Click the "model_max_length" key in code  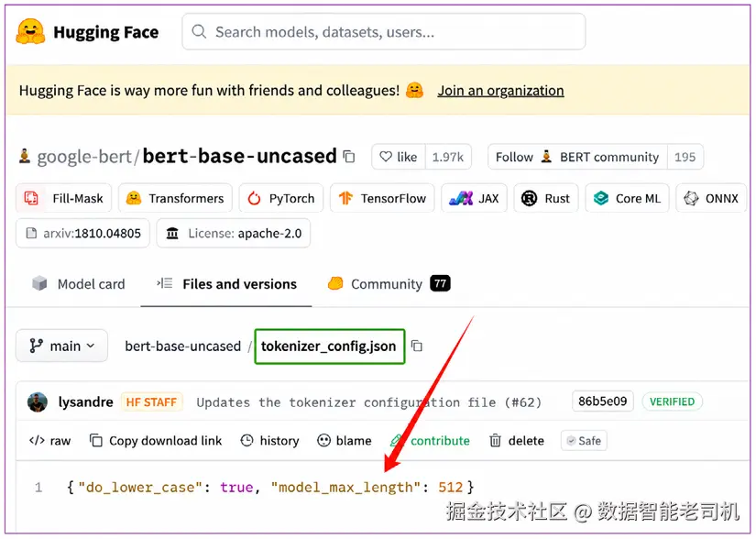pos(345,488)
